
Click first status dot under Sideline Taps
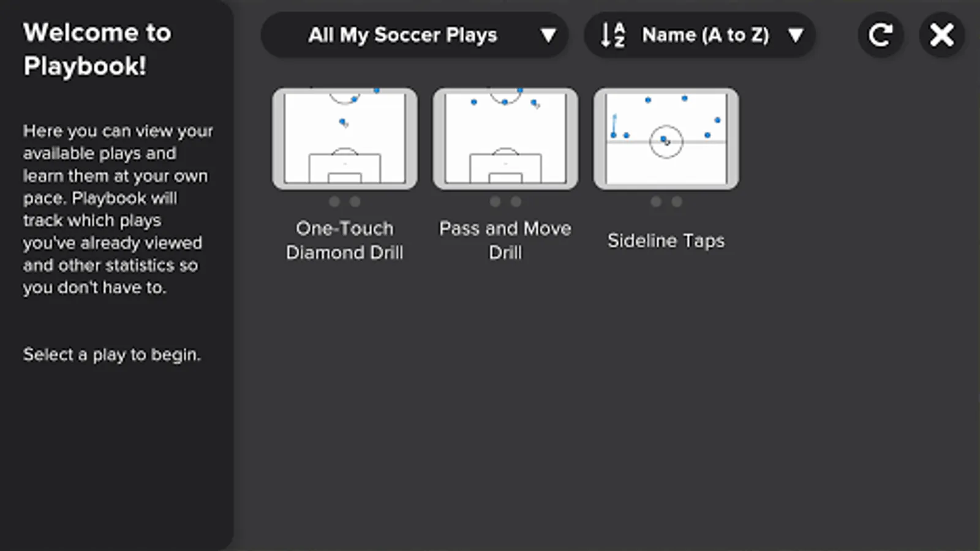coord(656,201)
